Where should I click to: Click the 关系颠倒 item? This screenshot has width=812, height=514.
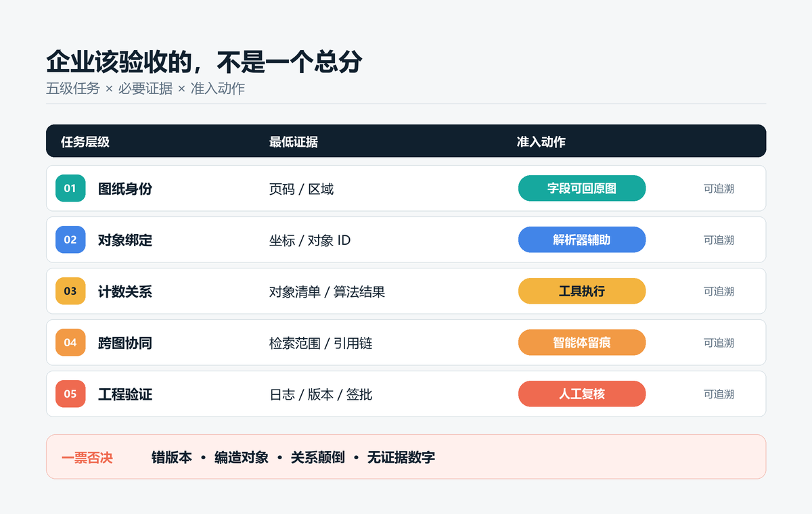pos(318,457)
